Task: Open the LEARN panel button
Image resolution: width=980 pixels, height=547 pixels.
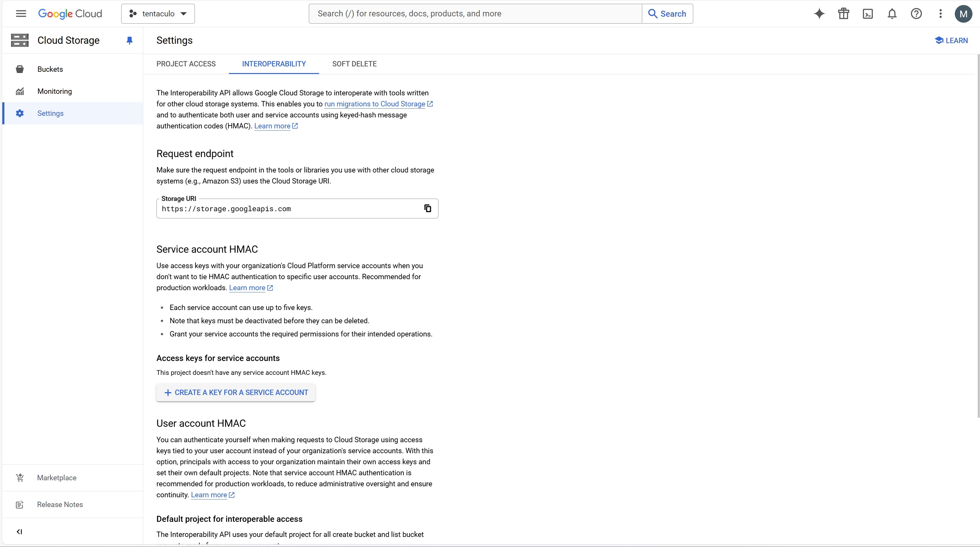Action: (x=951, y=40)
